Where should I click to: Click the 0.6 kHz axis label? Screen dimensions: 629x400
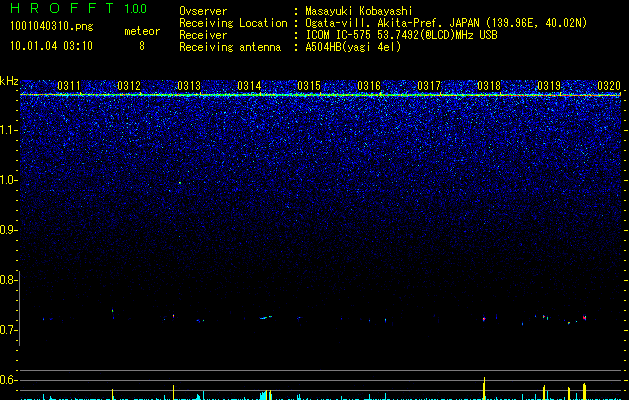(8, 380)
